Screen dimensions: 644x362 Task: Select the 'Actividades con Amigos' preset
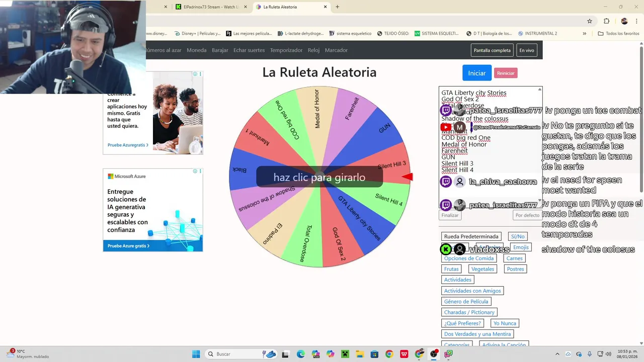point(472,291)
